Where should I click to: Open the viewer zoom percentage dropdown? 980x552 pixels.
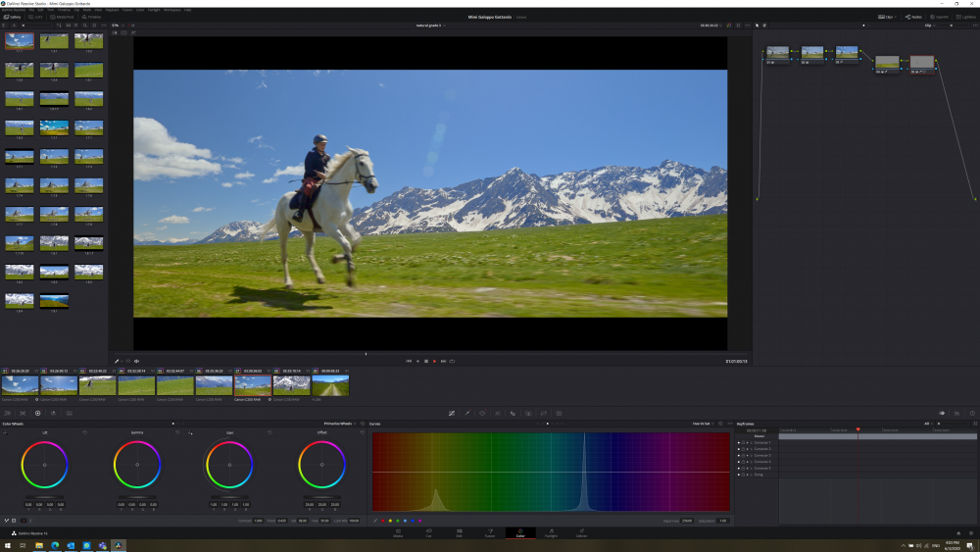coord(116,25)
